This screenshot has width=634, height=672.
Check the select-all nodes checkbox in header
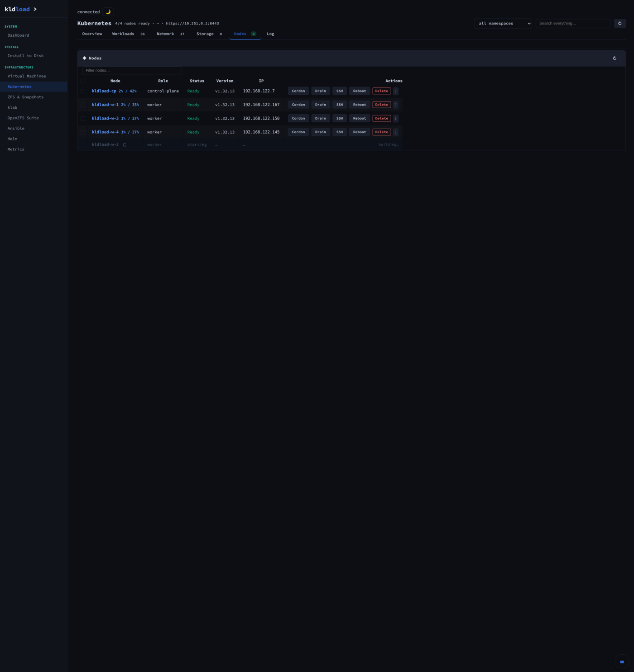coord(83,81)
